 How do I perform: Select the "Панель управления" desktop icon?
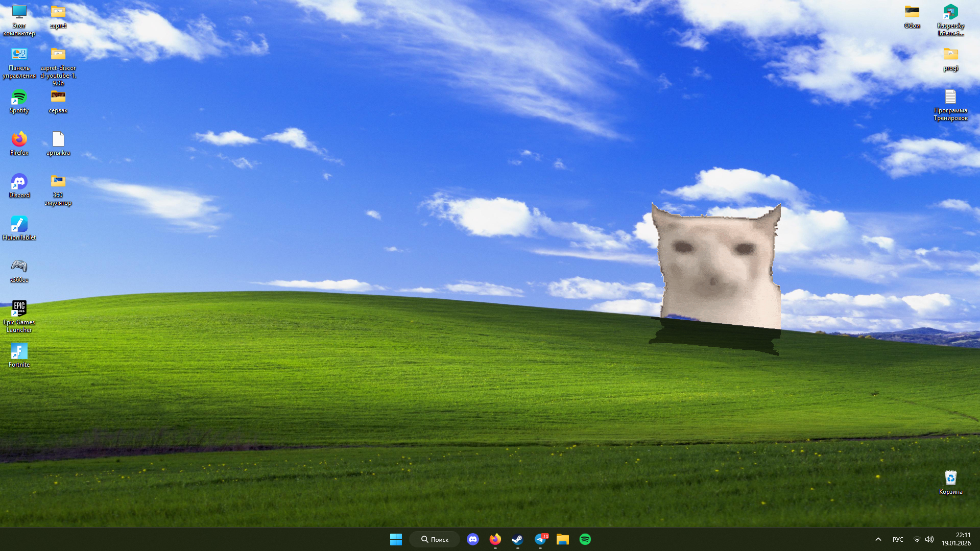(x=19, y=63)
